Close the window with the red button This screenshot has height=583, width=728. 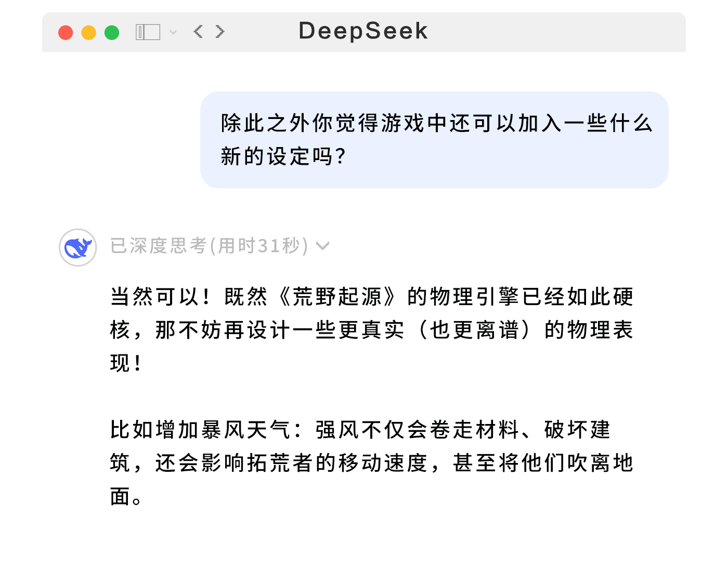pyautogui.click(x=66, y=33)
